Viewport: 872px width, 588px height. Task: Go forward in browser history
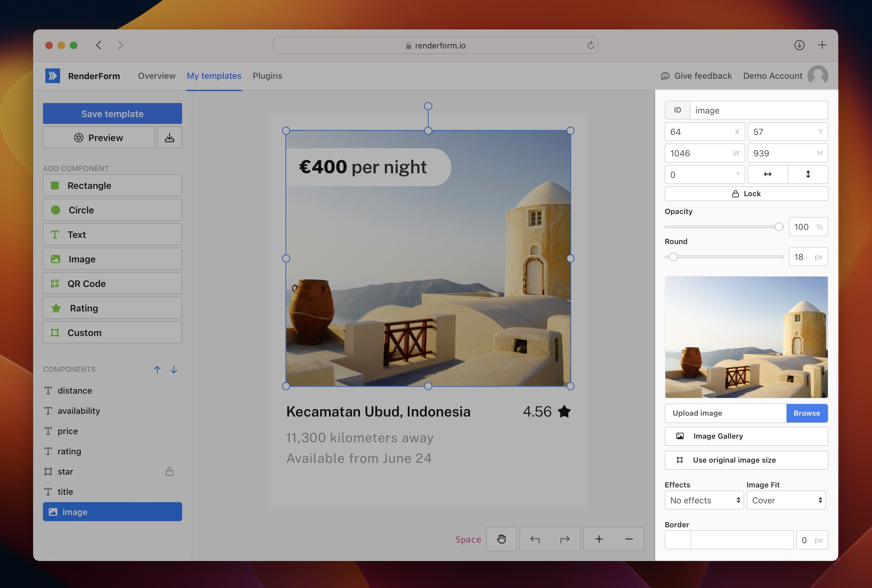pos(120,45)
